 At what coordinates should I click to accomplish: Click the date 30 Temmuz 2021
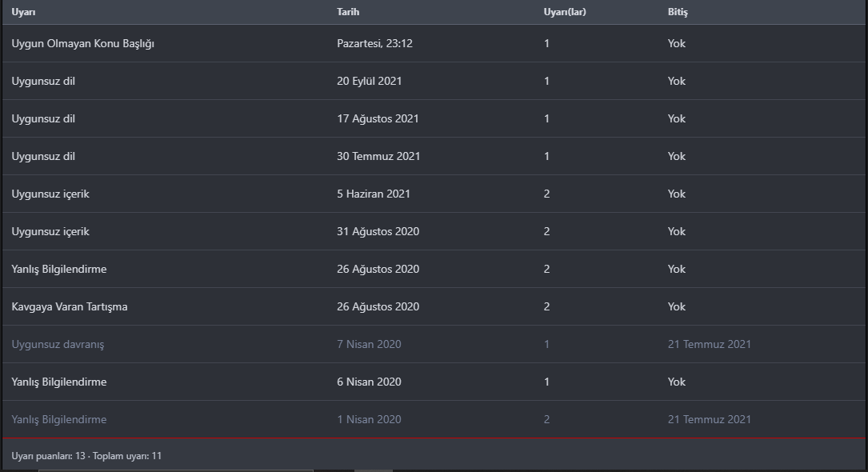[378, 157]
